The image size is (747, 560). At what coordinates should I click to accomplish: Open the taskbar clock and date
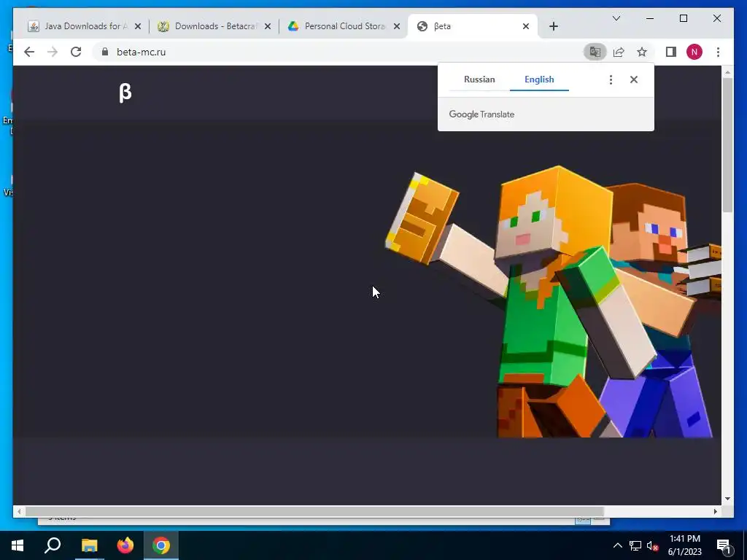click(684, 545)
